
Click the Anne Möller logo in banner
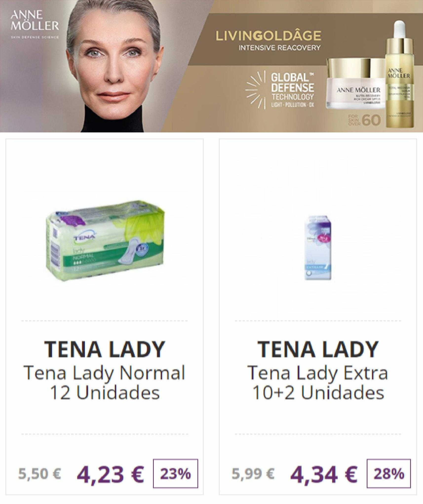point(35,24)
